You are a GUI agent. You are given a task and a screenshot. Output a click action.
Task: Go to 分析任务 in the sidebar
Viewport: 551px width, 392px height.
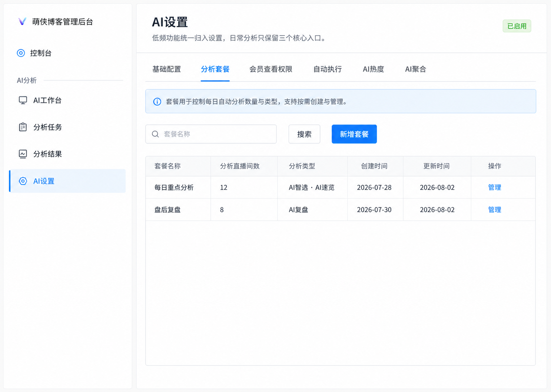click(x=67, y=127)
